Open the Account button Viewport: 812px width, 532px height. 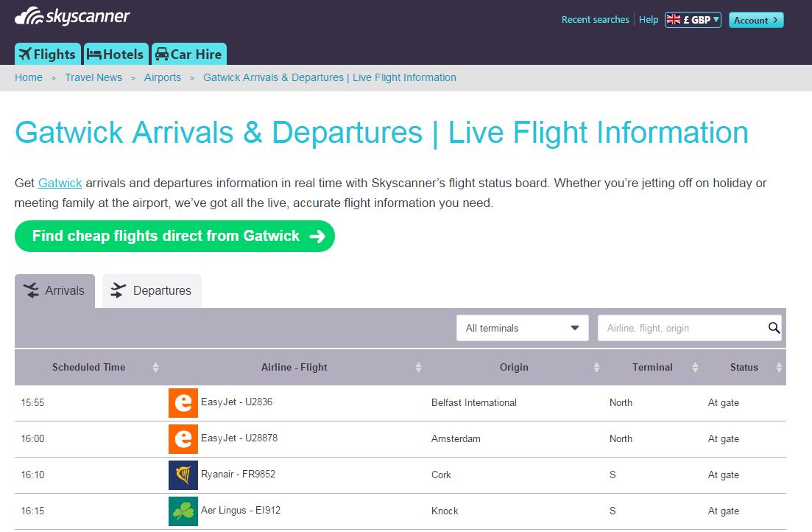tap(755, 20)
